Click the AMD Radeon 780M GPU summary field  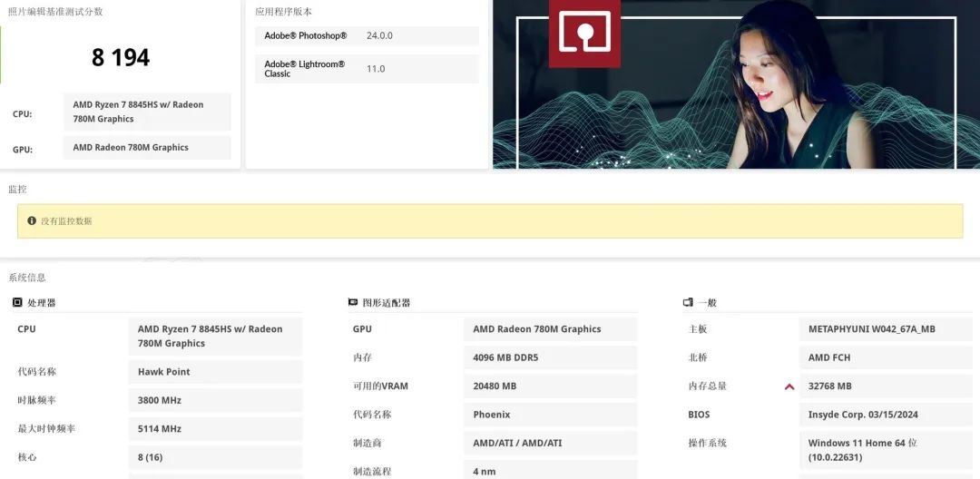[x=148, y=147]
